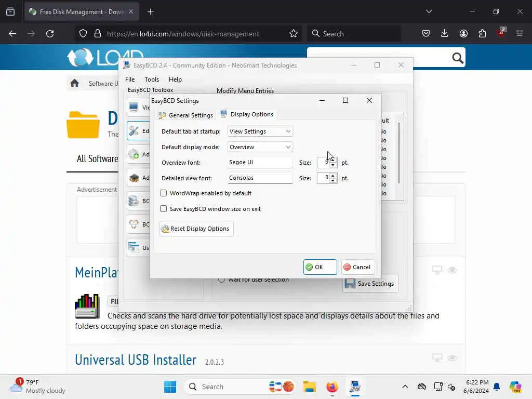Click the View Settings monitor icon in EasyBCD Toolbox
The image size is (532, 399).
(134, 108)
